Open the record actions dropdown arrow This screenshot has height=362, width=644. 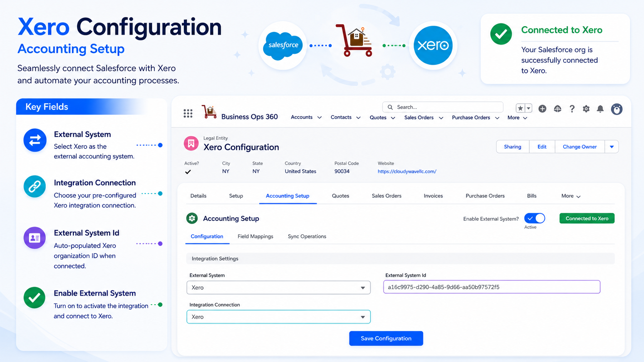click(x=612, y=147)
